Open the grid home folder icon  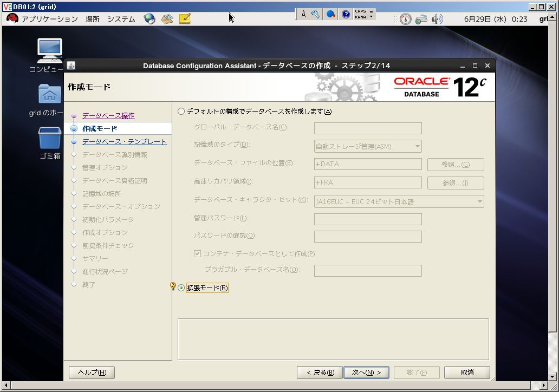49,94
